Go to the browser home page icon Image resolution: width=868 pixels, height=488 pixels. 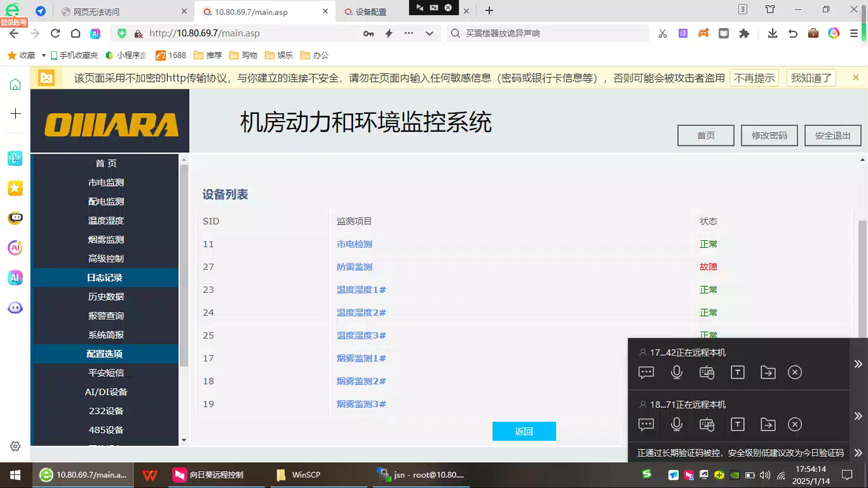(x=75, y=34)
